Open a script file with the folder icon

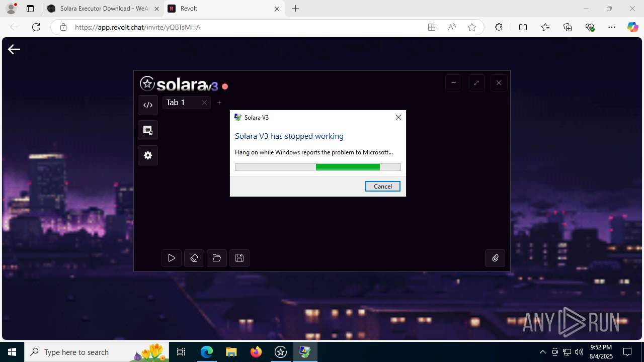[217, 258]
